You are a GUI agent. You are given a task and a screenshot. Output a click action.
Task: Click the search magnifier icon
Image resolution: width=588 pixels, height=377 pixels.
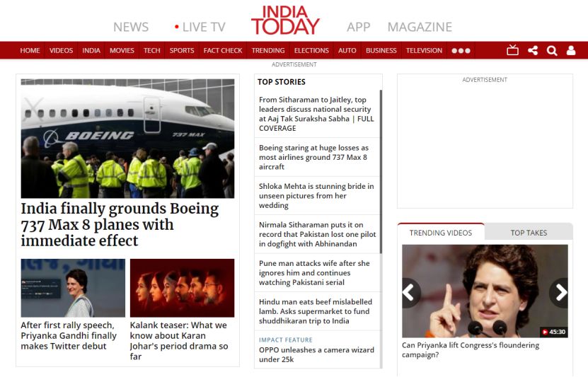pos(552,50)
